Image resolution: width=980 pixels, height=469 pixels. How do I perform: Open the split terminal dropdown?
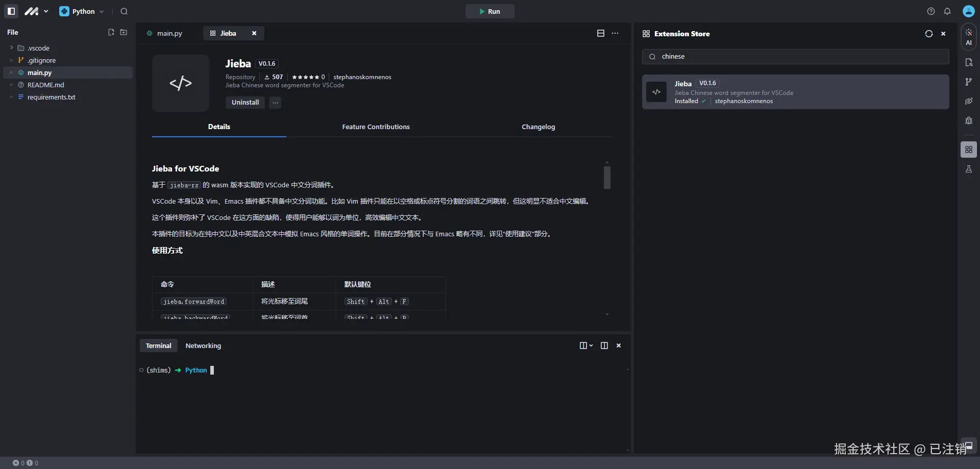586,345
